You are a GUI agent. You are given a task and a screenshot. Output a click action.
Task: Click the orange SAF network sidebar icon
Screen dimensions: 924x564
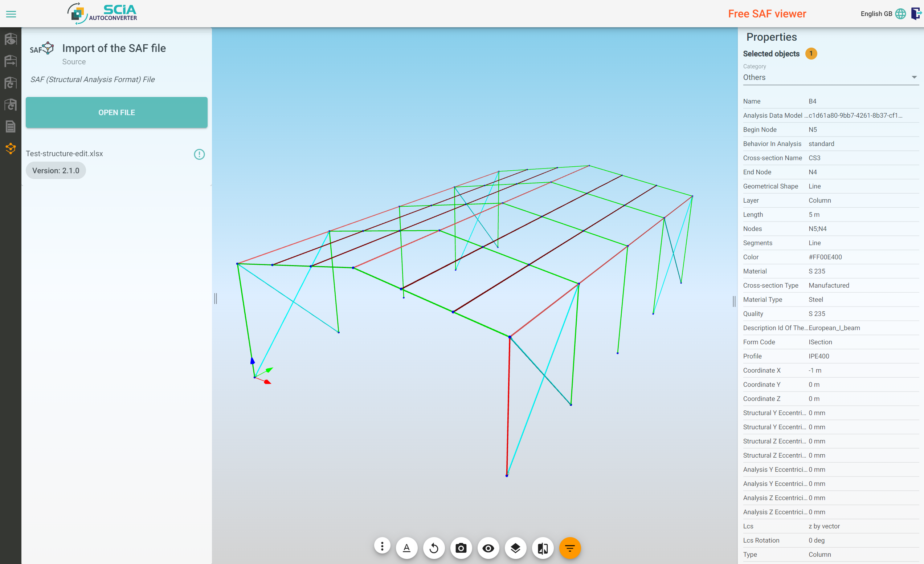tap(11, 148)
